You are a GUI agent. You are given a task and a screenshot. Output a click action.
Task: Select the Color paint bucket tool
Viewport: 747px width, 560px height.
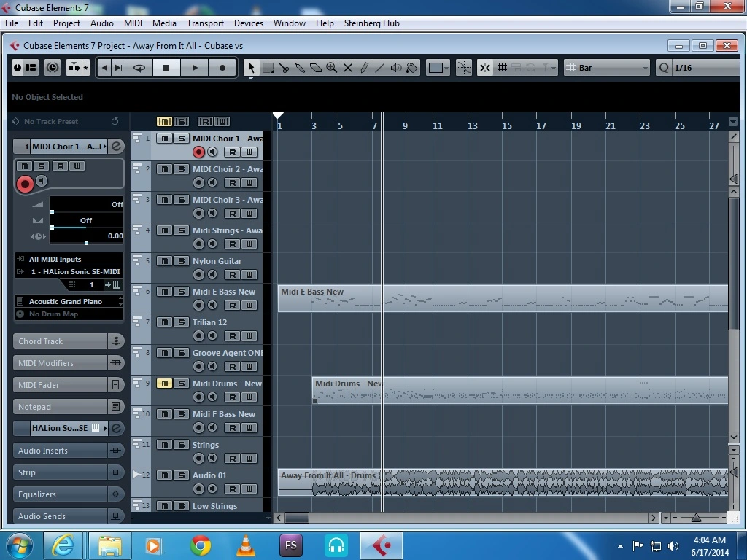[412, 68]
